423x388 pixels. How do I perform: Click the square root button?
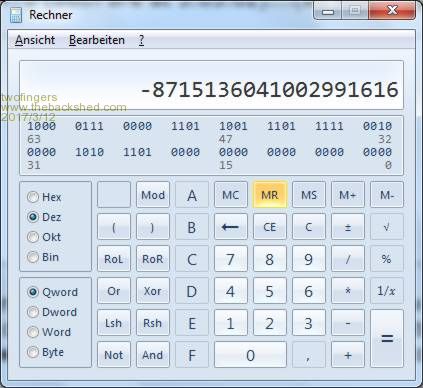pos(387,227)
